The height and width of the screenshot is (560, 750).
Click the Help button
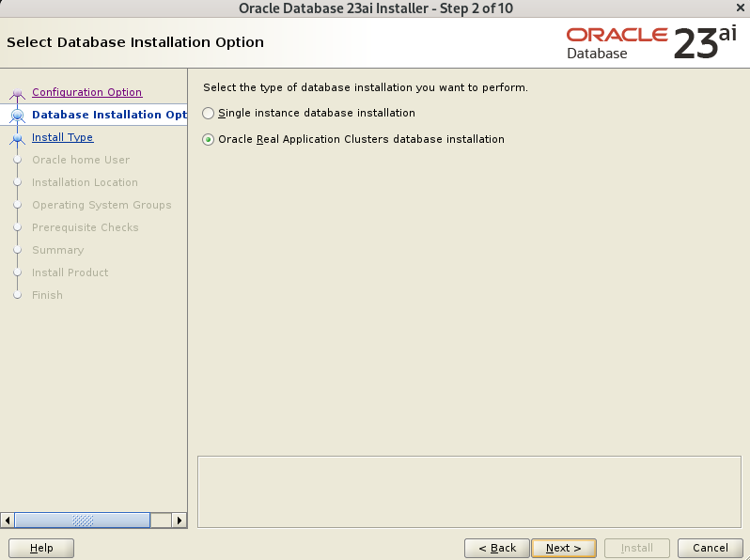[x=41, y=548]
